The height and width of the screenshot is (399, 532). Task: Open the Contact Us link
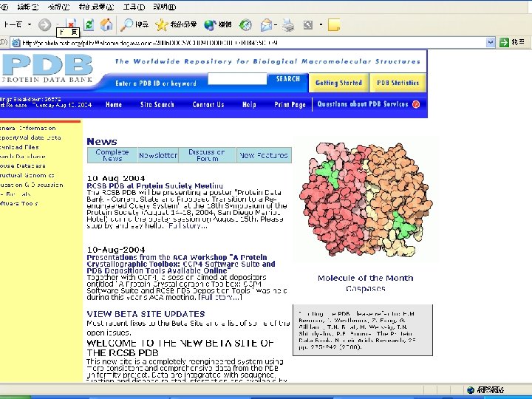coord(208,104)
